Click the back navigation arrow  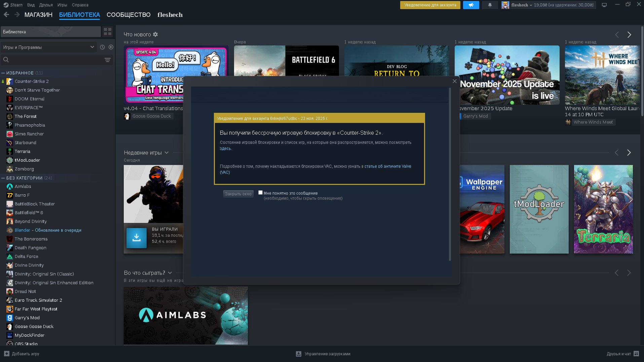[x=6, y=15]
